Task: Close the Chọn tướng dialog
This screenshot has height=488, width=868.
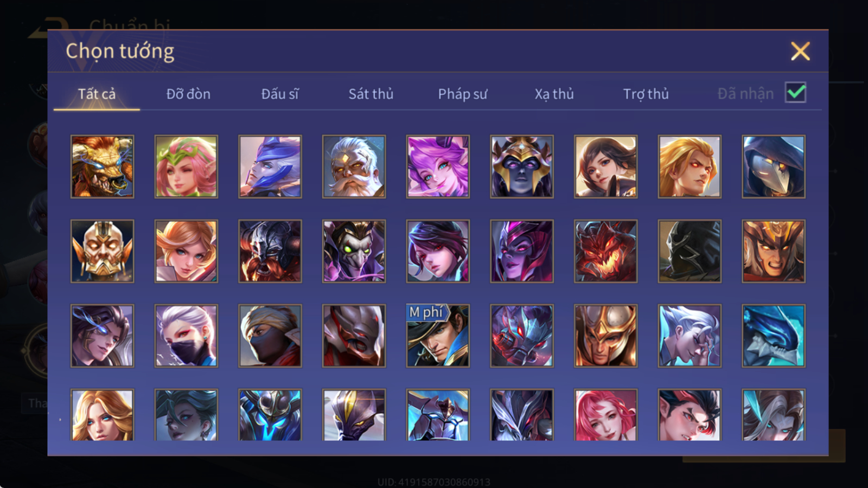Action: pos(800,52)
